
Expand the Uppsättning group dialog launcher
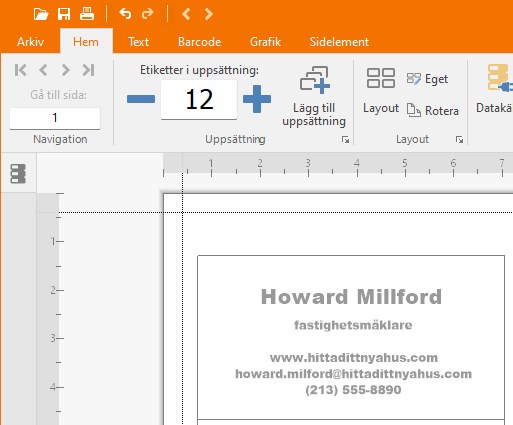pyautogui.click(x=345, y=140)
